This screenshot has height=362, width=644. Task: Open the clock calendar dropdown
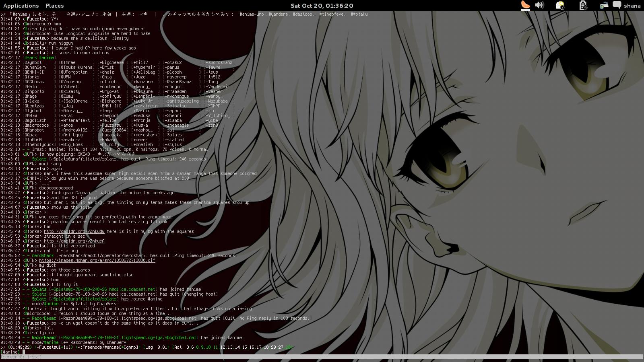pyautogui.click(x=322, y=6)
